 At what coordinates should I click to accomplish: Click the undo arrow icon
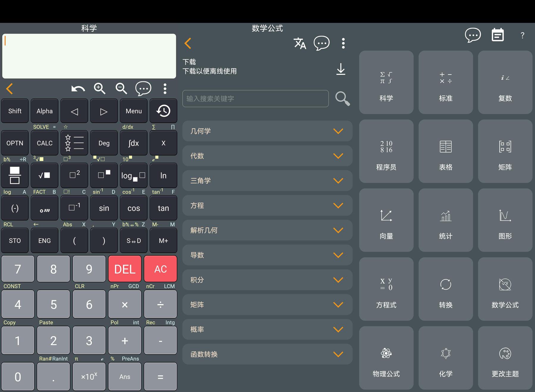click(78, 89)
